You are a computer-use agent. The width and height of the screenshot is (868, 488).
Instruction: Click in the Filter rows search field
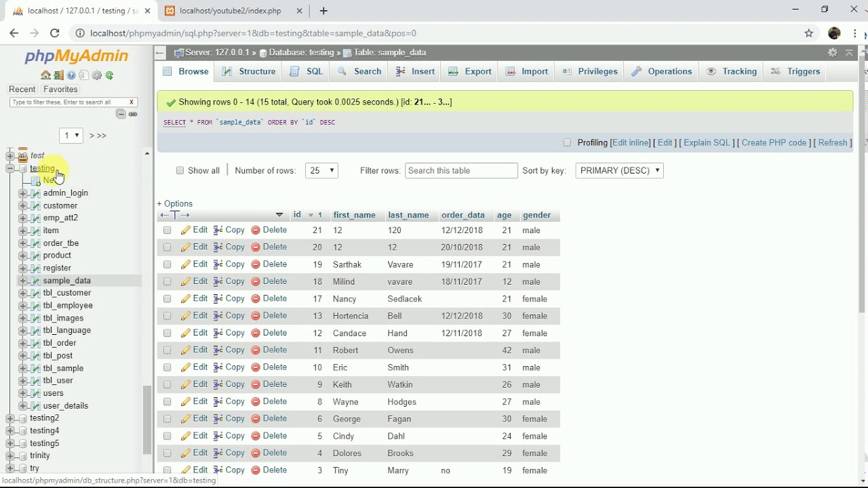461,171
